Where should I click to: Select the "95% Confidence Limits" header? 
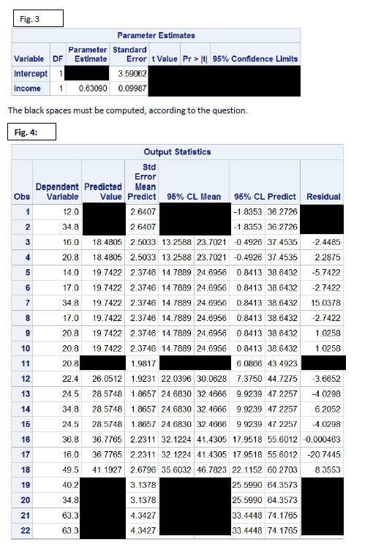click(x=255, y=59)
